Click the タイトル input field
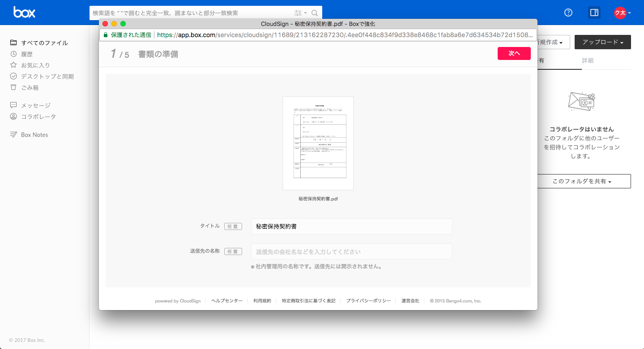 point(351,226)
